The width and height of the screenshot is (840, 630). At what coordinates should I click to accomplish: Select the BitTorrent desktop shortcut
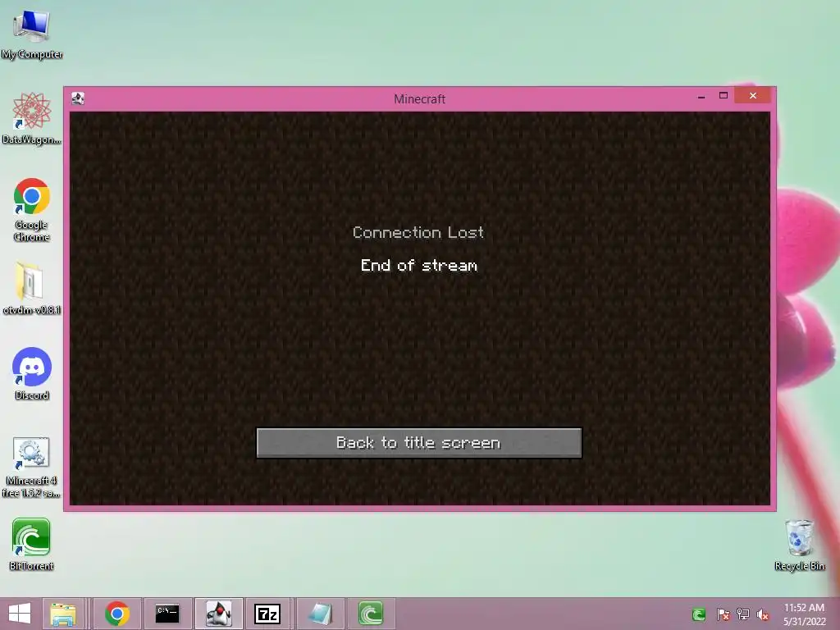(32, 545)
